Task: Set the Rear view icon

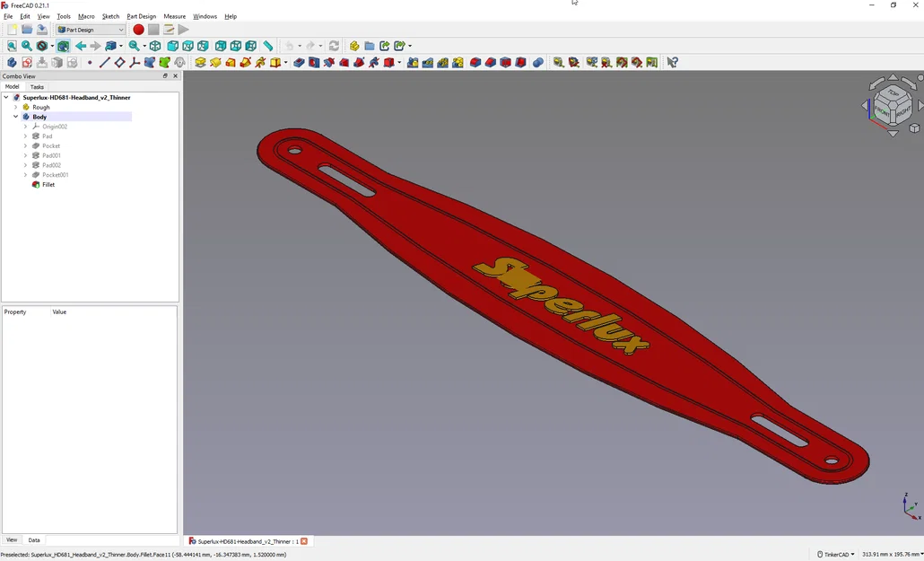Action: [x=221, y=46]
